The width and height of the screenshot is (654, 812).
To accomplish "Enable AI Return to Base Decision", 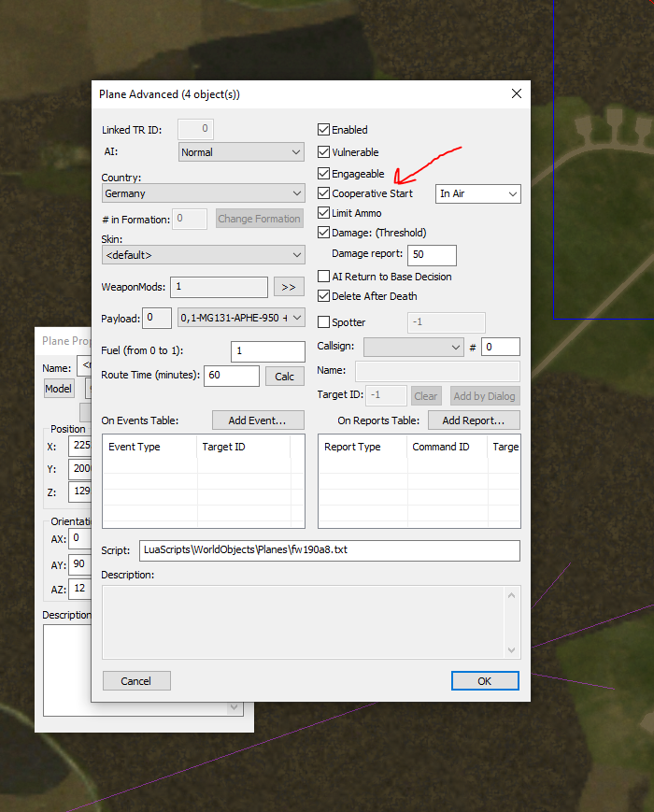I will [323, 276].
